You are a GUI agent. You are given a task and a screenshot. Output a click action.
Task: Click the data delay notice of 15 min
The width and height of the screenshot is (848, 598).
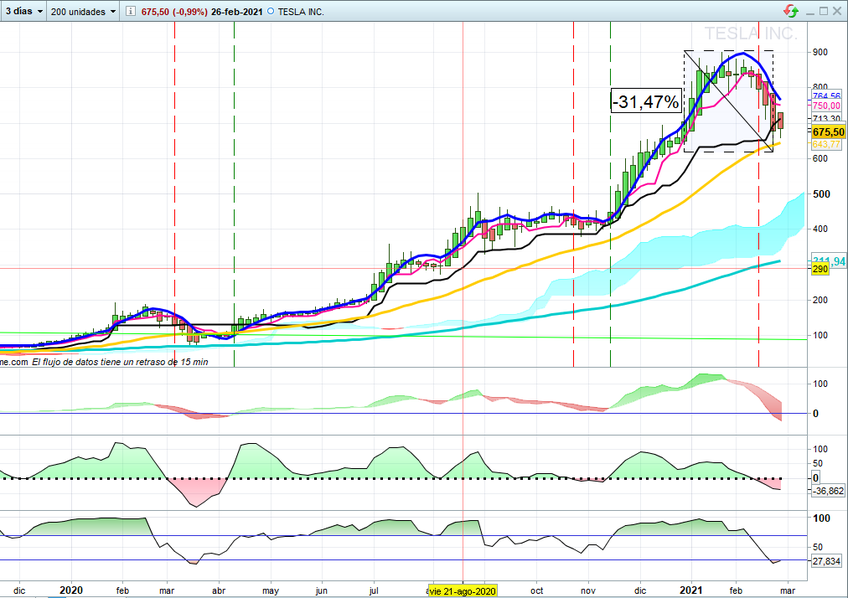click(x=120, y=362)
